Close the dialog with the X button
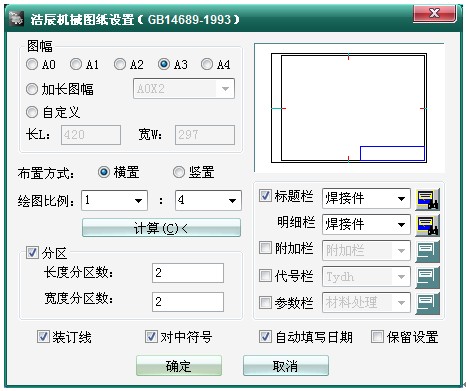This screenshot has width=466, height=391. coord(435,13)
